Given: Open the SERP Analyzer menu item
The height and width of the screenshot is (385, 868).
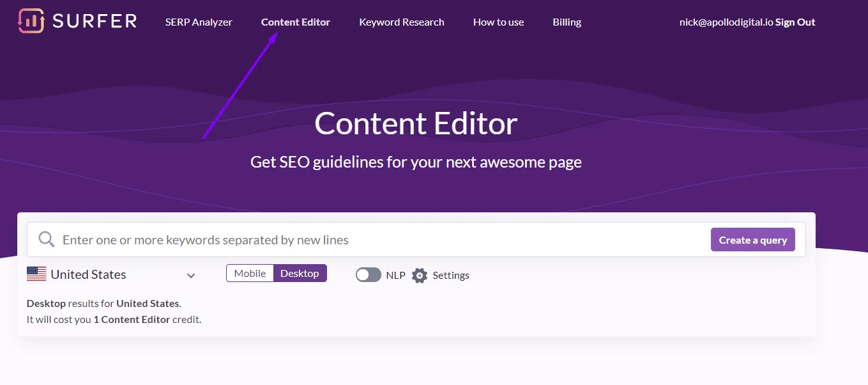Looking at the screenshot, I should [199, 22].
